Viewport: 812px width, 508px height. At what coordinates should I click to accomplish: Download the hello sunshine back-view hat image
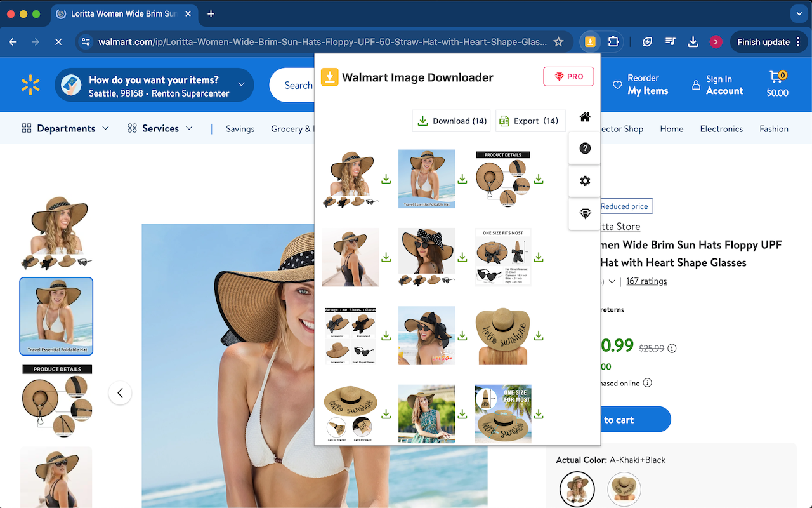(538, 335)
